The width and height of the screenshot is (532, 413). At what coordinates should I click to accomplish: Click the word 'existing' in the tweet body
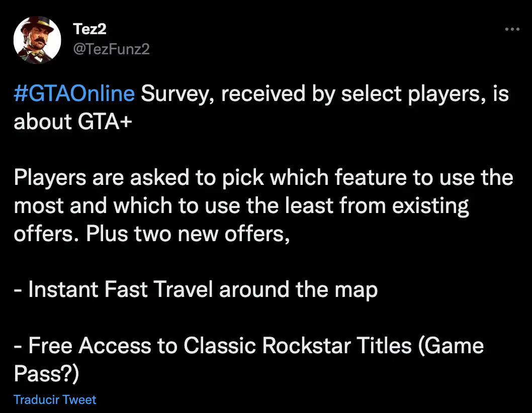coord(430,206)
